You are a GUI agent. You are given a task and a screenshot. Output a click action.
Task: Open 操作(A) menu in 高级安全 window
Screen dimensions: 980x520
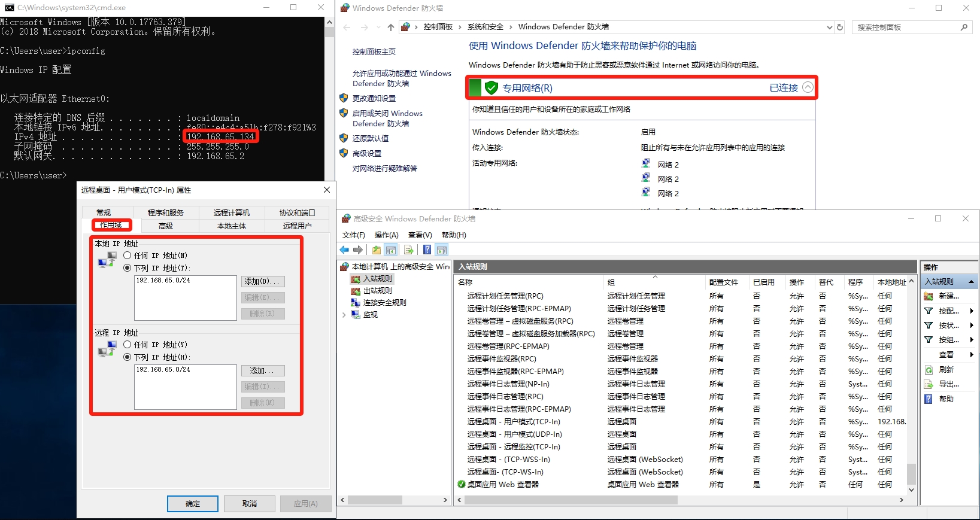pos(386,235)
